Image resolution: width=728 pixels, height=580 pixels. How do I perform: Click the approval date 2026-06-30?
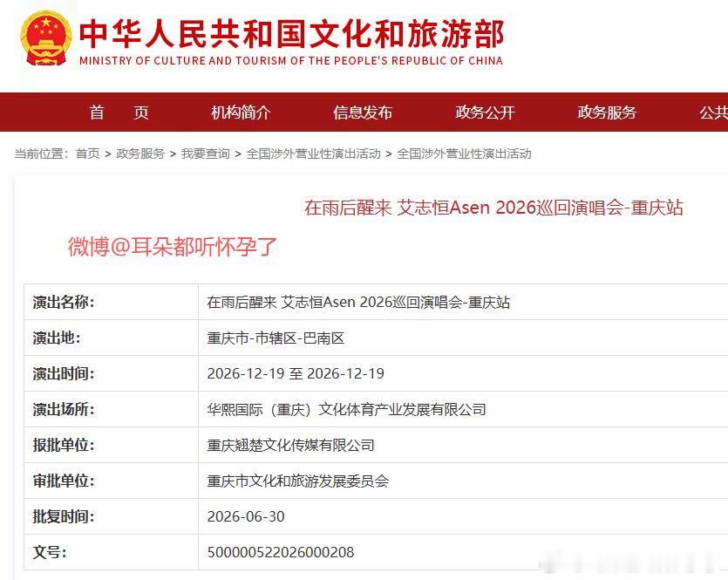click(246, 517)
